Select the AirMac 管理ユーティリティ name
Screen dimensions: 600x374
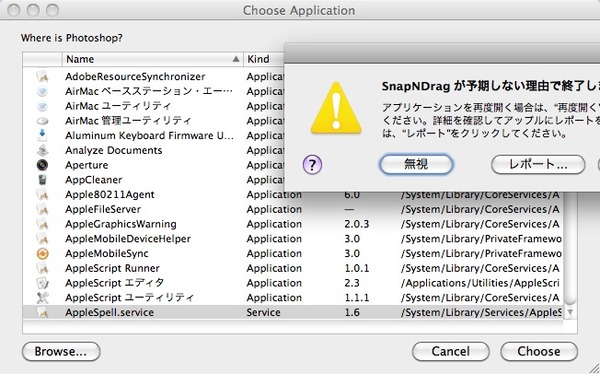coord(128,121)
